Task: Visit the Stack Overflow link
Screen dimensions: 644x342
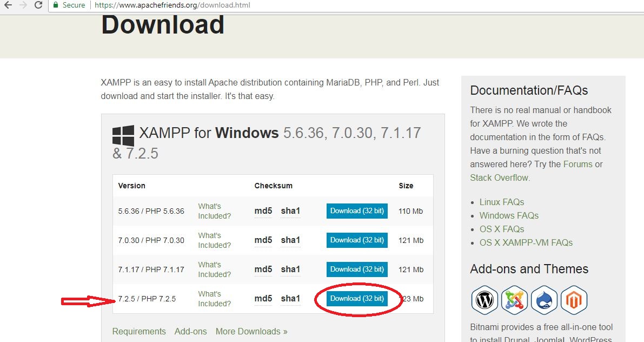Action: coord(500,177)
